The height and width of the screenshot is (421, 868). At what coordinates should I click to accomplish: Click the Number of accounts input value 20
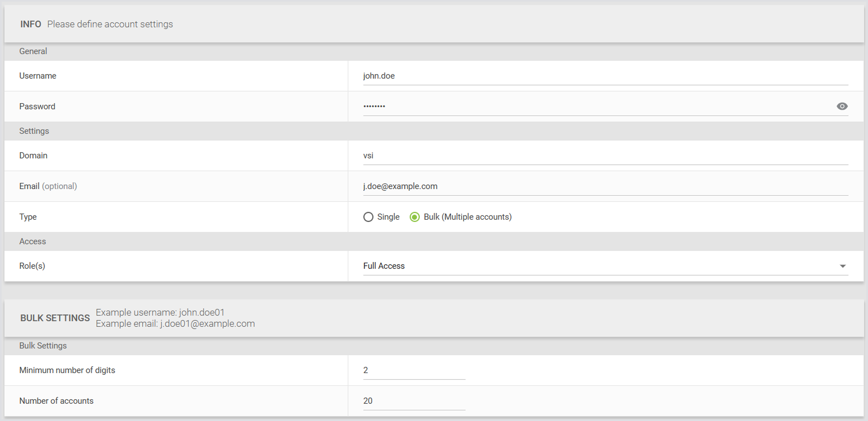click(x=414, y=401)
